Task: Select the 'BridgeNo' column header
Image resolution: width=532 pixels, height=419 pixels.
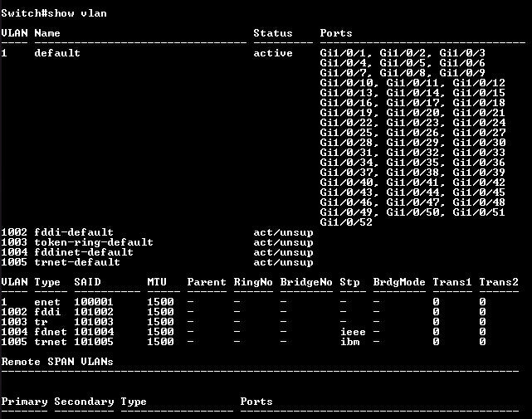Action: pos(306,282)
